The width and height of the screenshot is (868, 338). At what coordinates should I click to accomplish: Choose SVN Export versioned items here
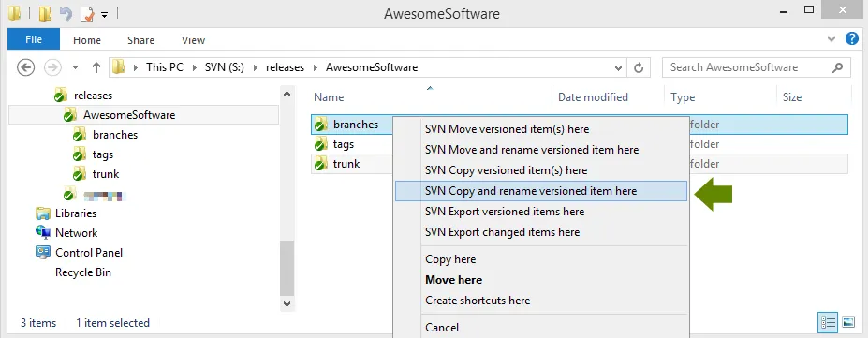(505, 212)
